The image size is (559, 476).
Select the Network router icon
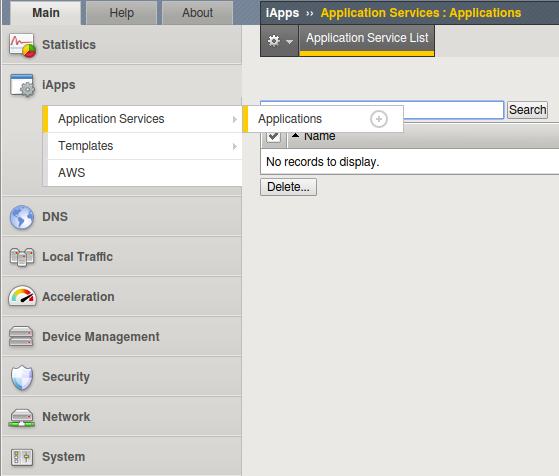pos(21,418)
